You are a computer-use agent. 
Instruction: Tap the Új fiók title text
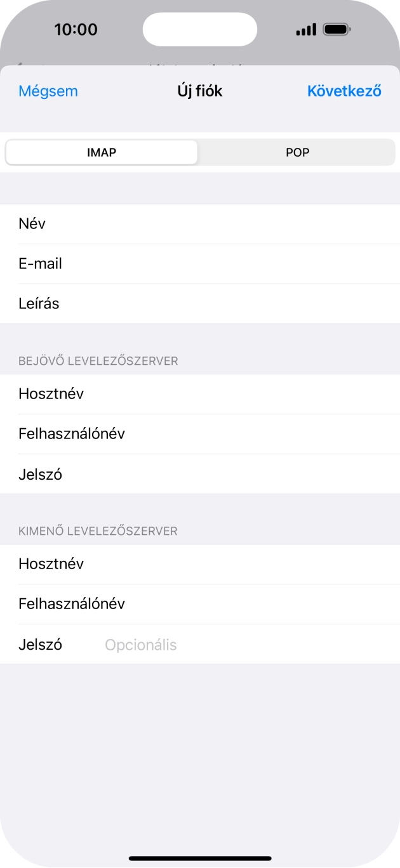tap(200, 91)
